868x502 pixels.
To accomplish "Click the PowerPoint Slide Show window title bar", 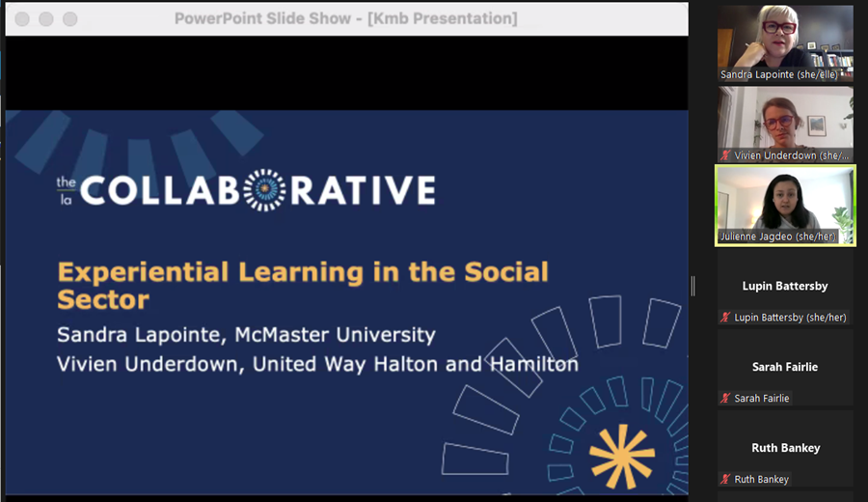I will pos(346,19).
